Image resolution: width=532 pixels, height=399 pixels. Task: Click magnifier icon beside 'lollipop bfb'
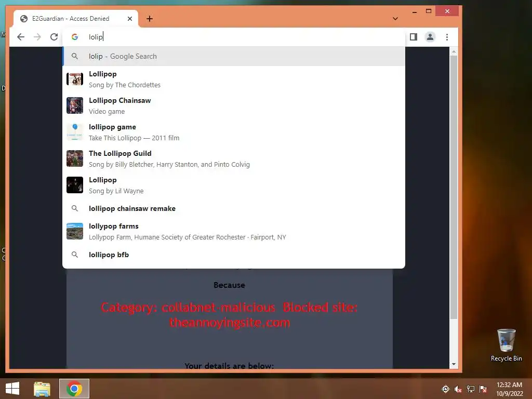pyautogui.click(x=75, y=255)
